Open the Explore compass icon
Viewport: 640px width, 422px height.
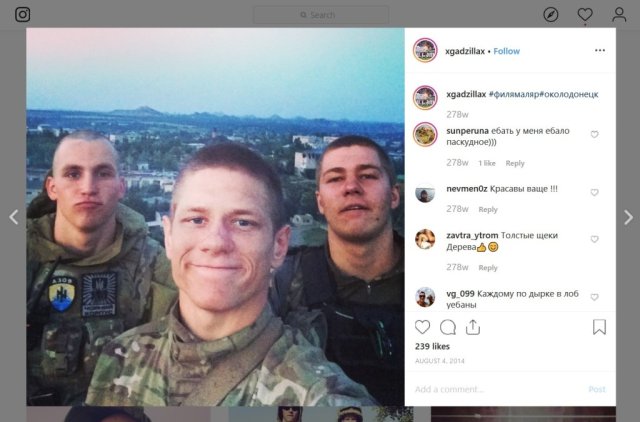click(551, 15)
